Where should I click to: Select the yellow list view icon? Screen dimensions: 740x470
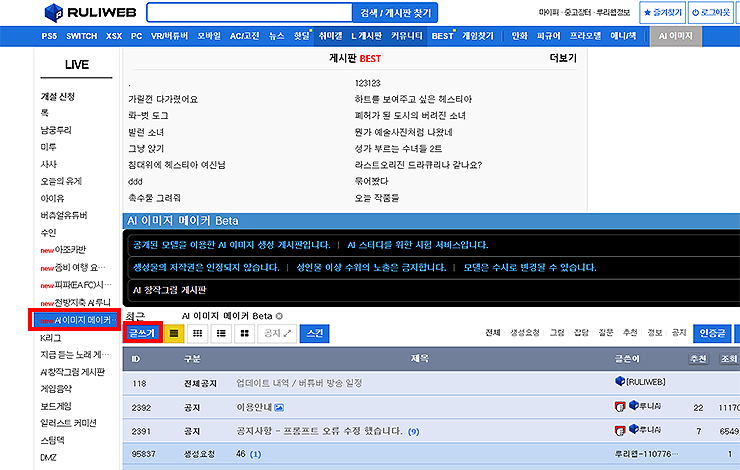pos(174,334)
